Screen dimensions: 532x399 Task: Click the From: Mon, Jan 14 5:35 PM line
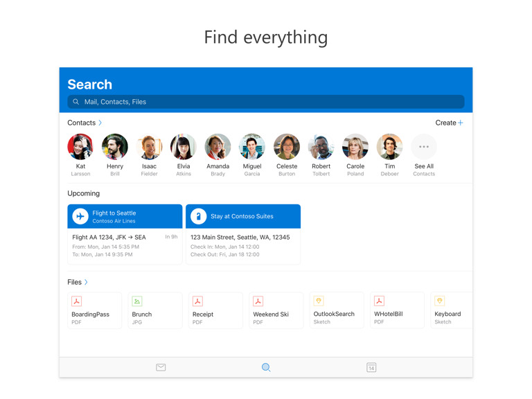tap(105, 247)
